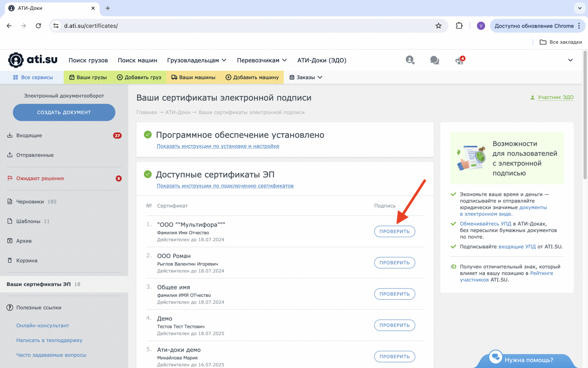The height and width of the screenshot is (368, 588).
Task: Open Ваши грузы
Action: click(x=88, y=77)
